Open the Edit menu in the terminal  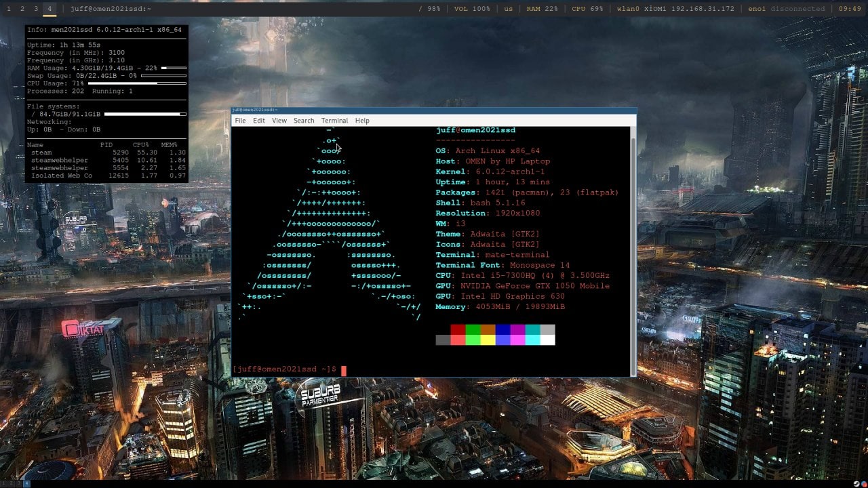click(x=259, y=121)
